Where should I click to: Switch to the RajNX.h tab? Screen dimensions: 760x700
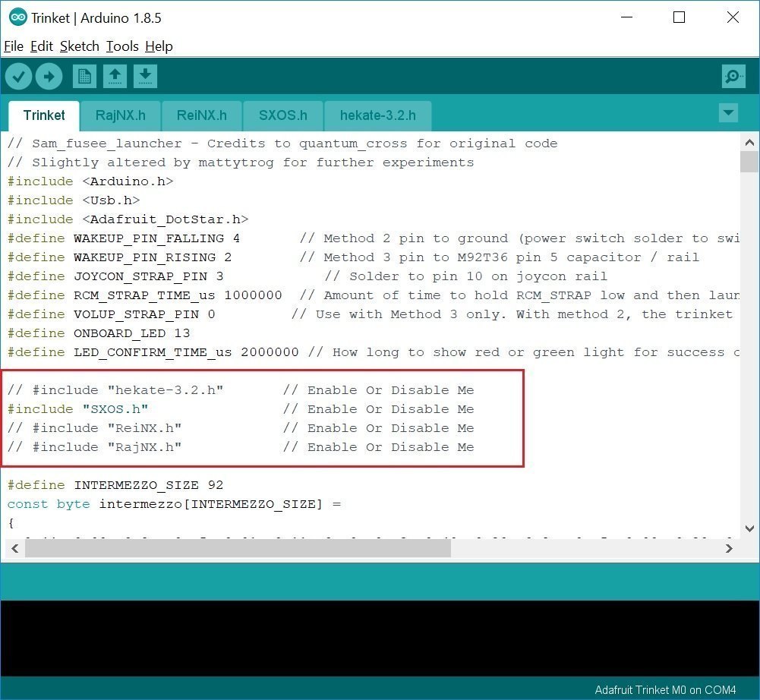120,116
